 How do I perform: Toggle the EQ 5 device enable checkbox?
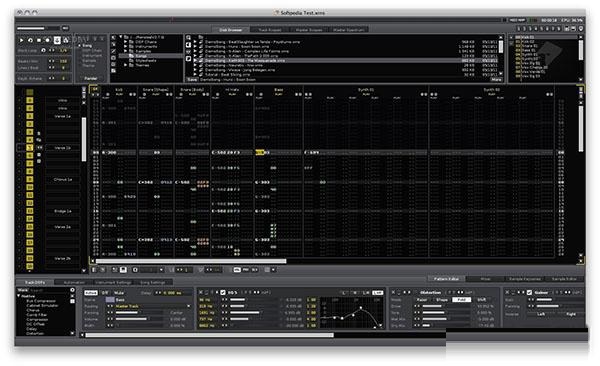(x=223, y=292)
